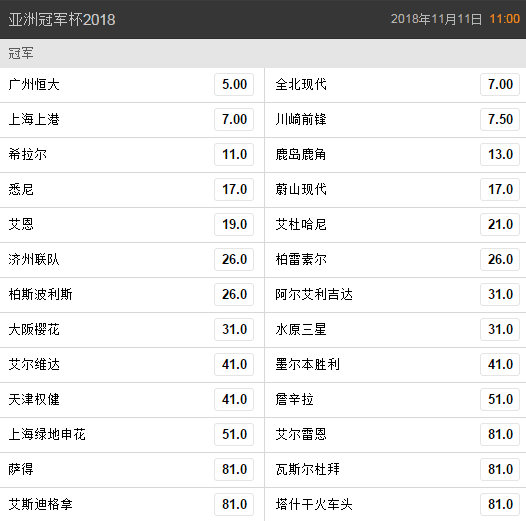Viewport: 526px width, 521px height.
Task: Choose 上海上港 at 7.00 odds
Action: (234, 119)
